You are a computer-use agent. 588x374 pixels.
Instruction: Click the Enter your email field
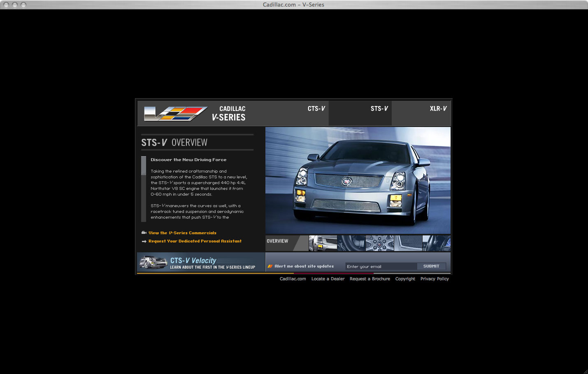[x=381, y=266]
